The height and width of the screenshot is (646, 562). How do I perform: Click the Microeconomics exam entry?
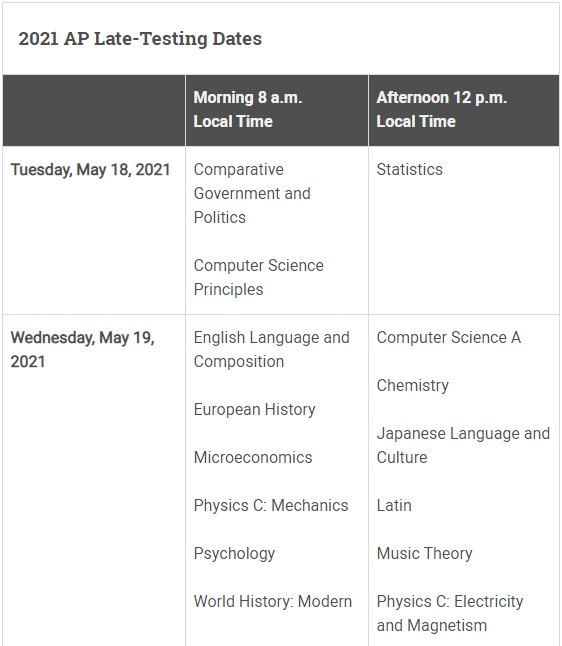(253, 457)
